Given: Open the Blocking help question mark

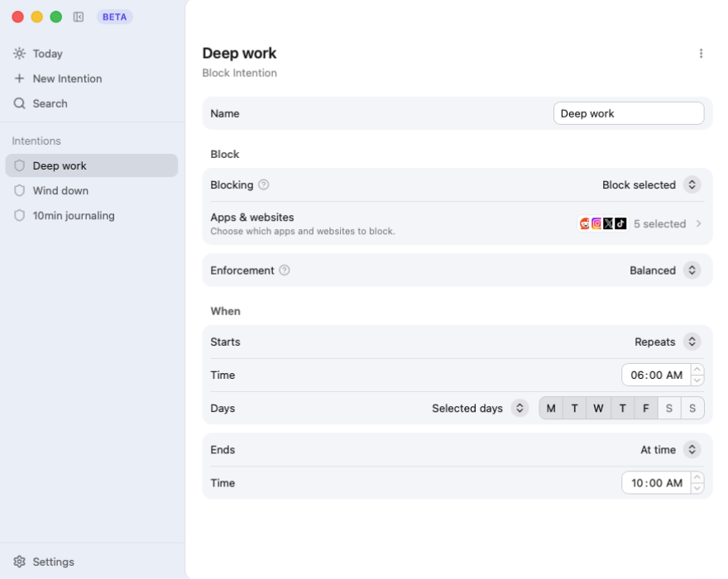Looking at the screenshot, I should point(264,184).
